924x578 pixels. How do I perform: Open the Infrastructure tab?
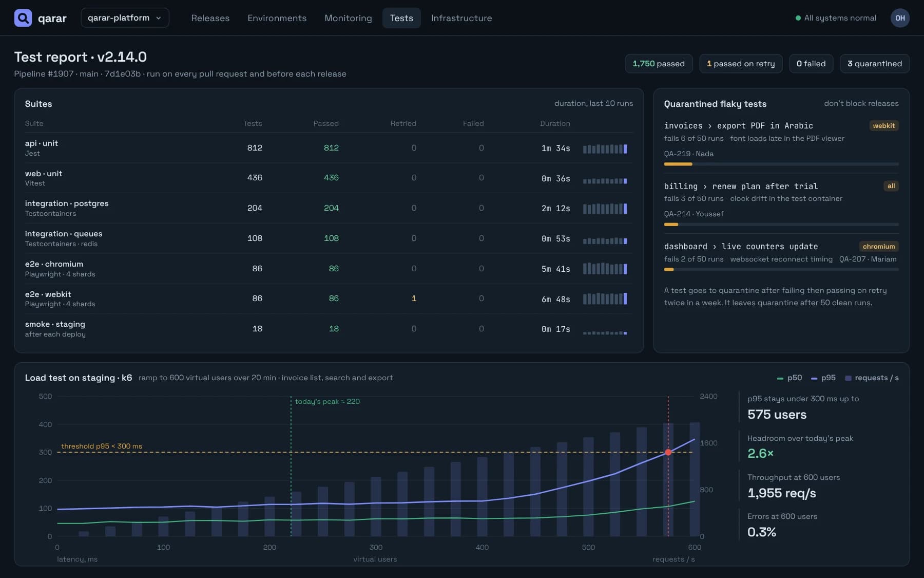click(x=461, y=18)
